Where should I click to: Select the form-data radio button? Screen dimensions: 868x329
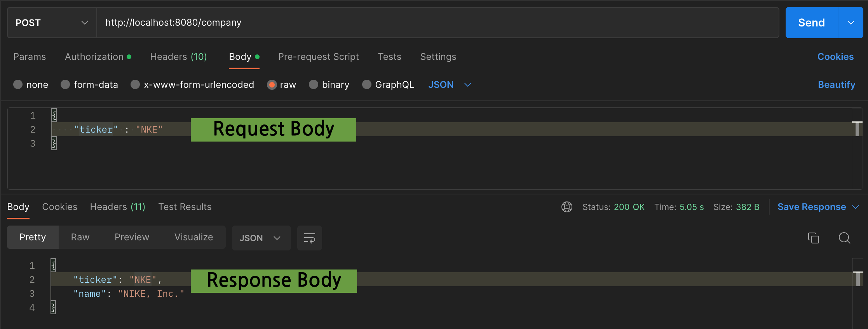[x=65, y=84]
